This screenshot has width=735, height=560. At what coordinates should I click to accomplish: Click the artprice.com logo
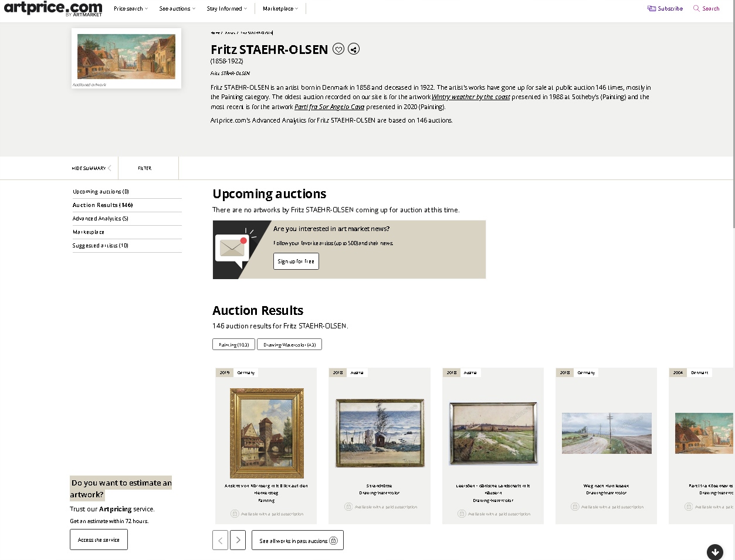tap(53, 8)
